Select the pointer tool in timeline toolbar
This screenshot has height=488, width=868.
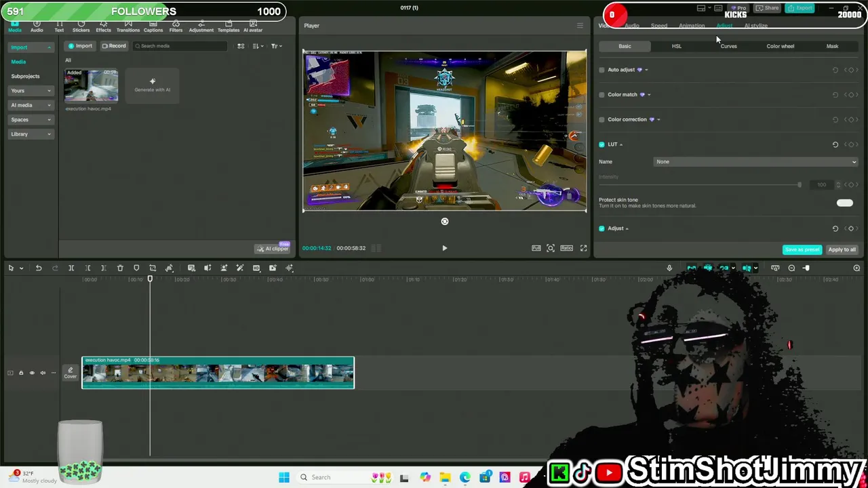11,268
